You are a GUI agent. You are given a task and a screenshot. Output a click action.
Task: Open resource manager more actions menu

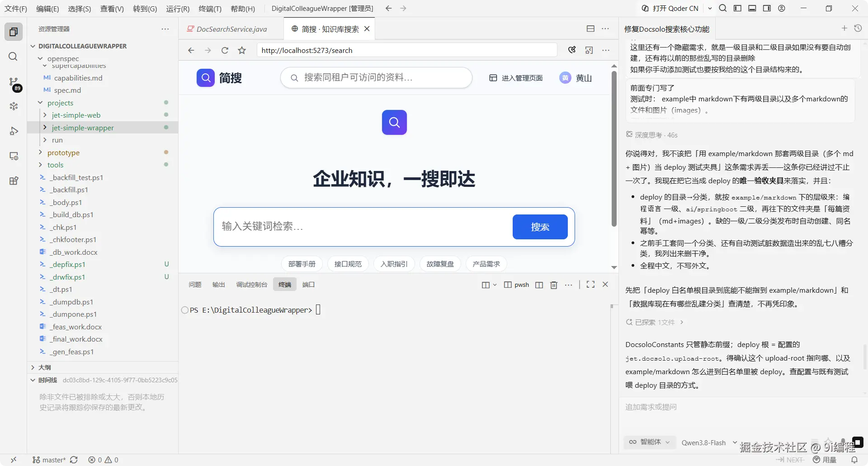point(165,29)
